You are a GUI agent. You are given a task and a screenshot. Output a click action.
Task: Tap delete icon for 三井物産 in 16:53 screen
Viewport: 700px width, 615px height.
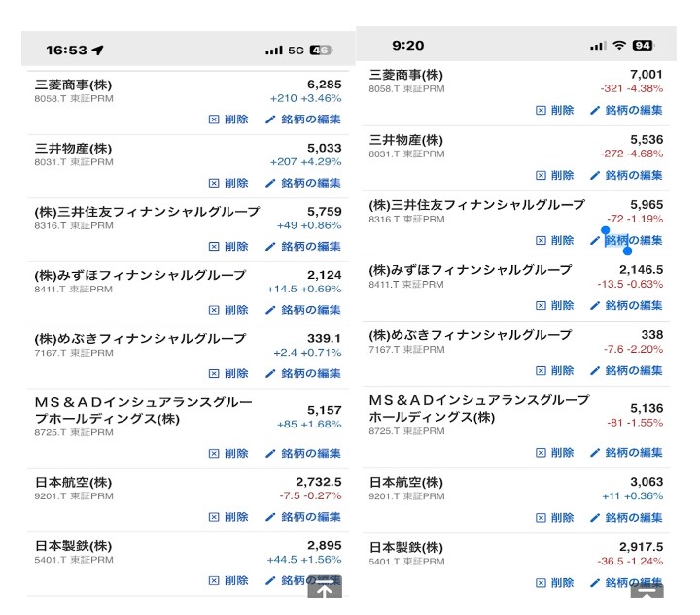(x=214, y=183)
